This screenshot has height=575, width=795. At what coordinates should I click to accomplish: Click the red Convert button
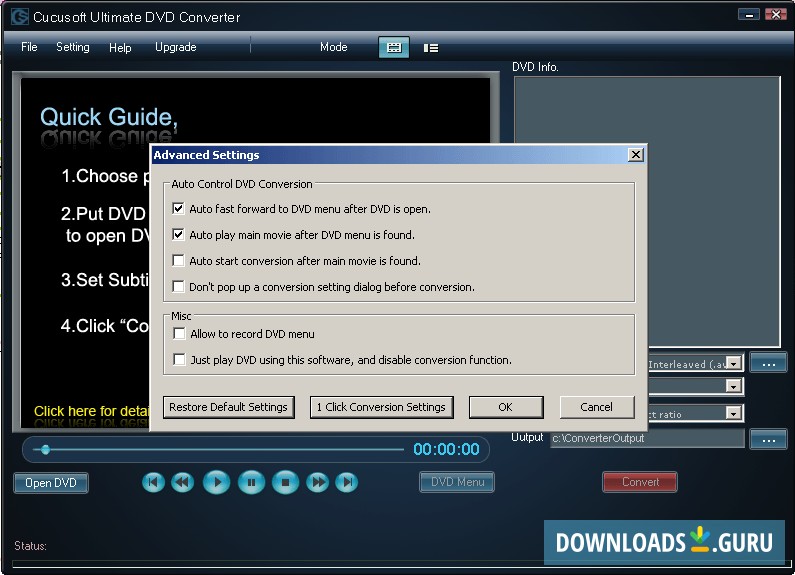(x=640, y=482)
